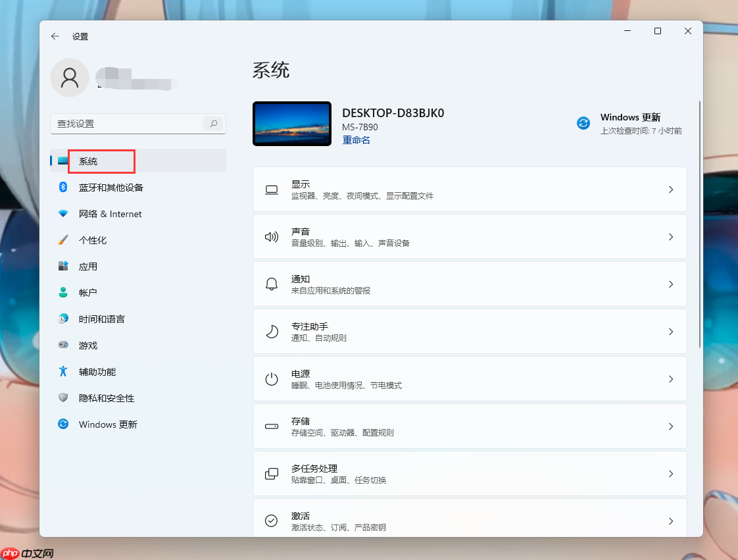
Task: Click the brush icon for 个性化
Action: click(63, 240)
